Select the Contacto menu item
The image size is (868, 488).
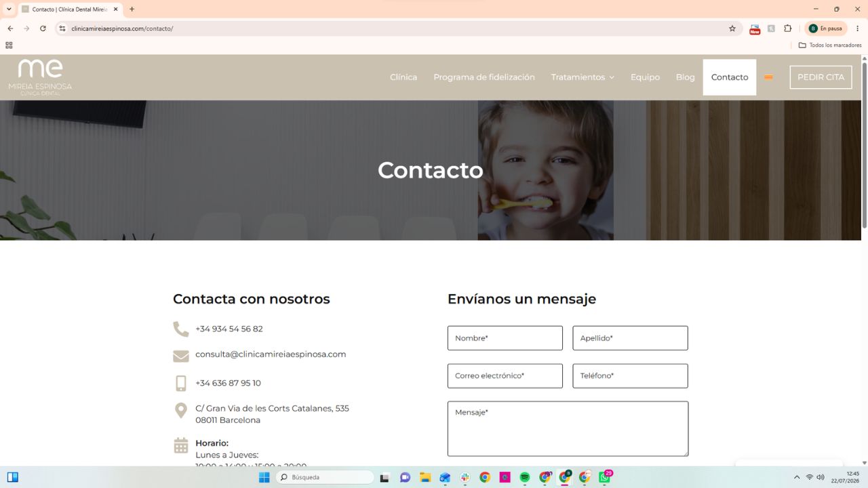(x=730, y=77)
